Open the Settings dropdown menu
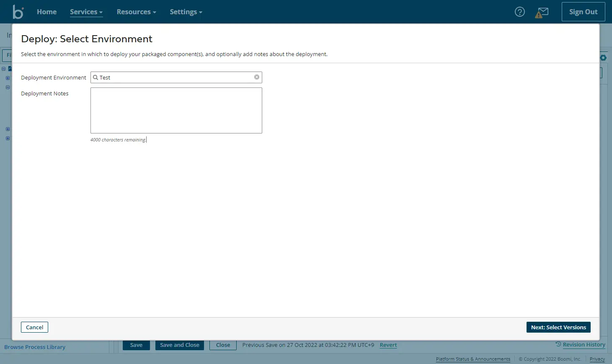Image resolution: width=612 pixels, height=364 pixels. point(186,12)
